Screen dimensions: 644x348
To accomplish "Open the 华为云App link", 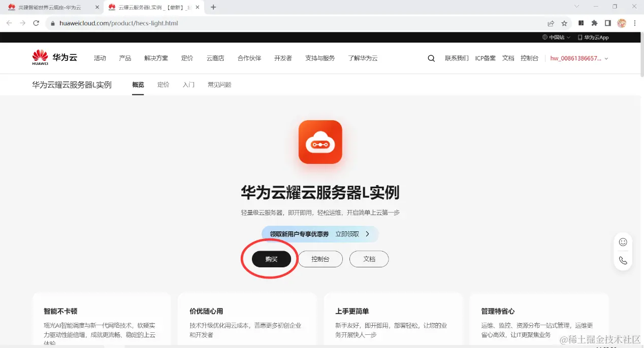I will (x=593, y=38).
